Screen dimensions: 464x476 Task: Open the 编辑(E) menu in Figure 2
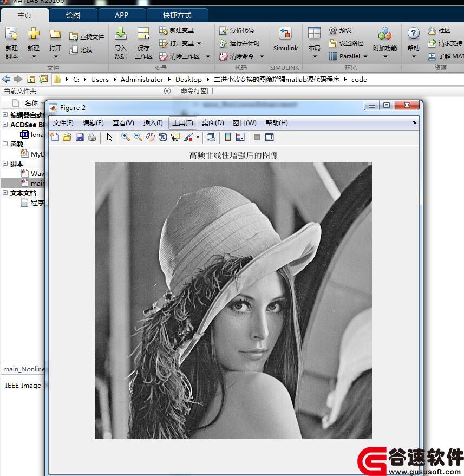tap(93, 123)
